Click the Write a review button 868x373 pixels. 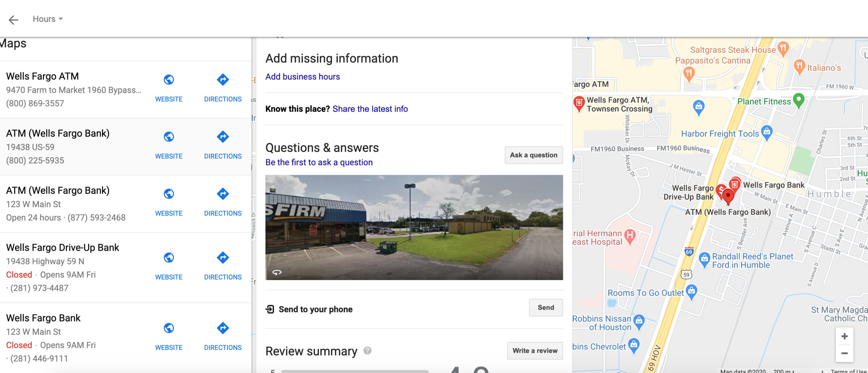point(535,351)
